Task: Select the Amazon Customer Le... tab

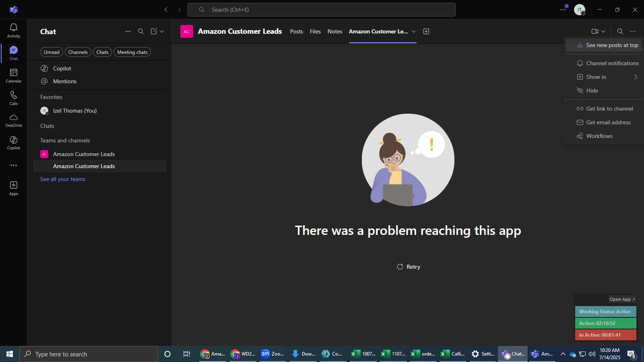Action: tap(378, 31)
